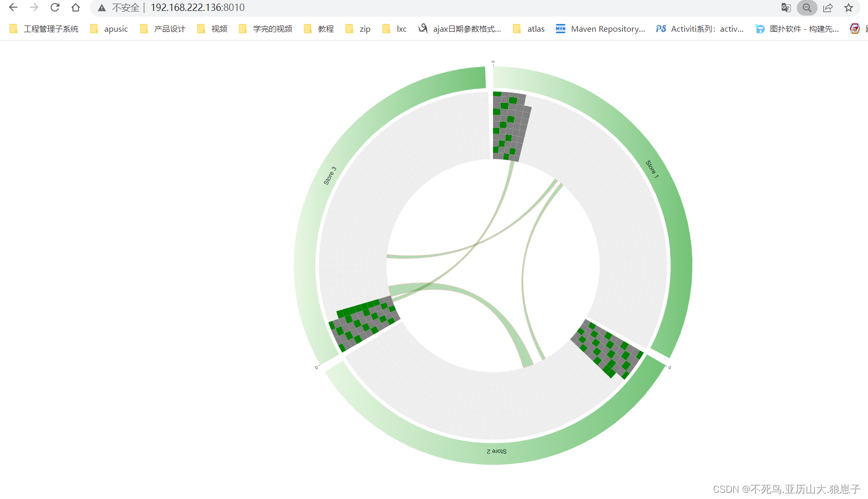The height and width of the screenshot is (499, 868).
Task: Click the Store 2 label text
Action: pos(497,451)
